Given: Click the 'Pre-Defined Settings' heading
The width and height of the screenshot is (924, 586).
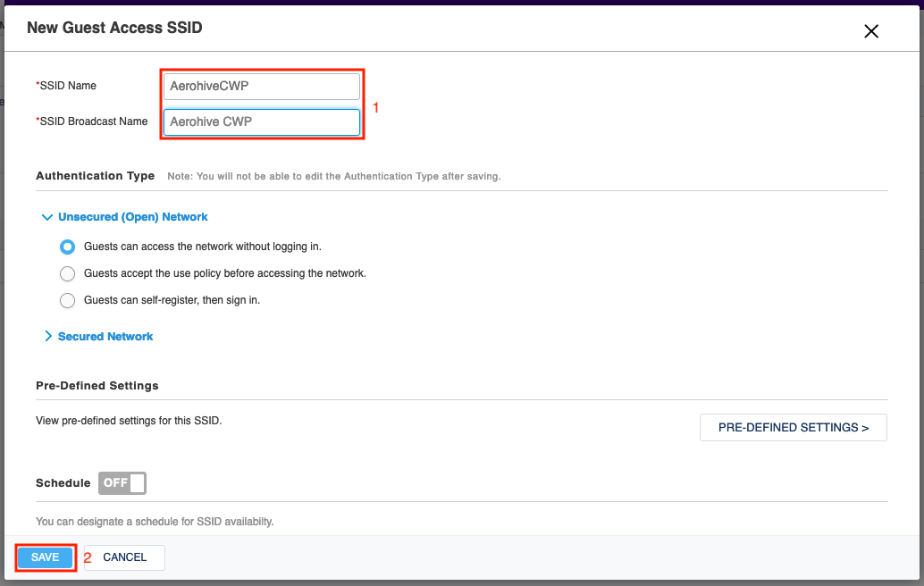Looking at the screenshot, I should pyautogui.click(x=97, y=386).
